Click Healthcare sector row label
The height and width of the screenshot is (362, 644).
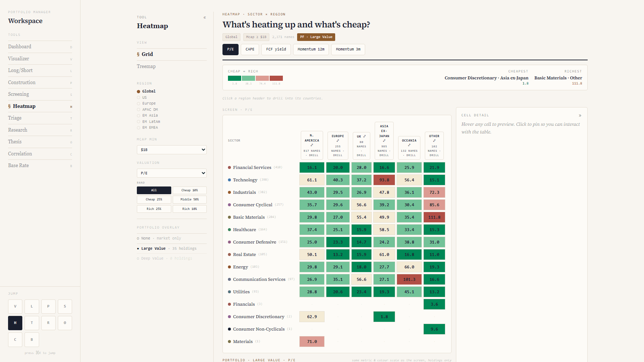[244, 230]
